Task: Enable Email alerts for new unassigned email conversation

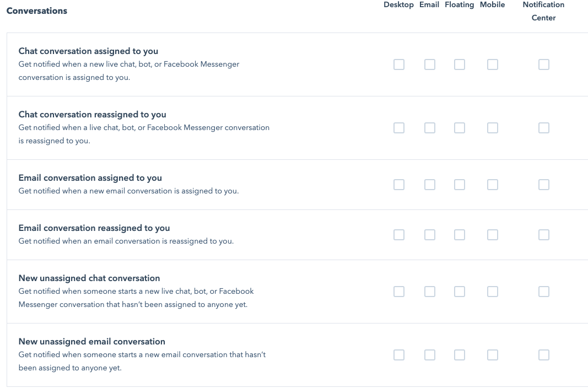Action: [x=430, y=355]
